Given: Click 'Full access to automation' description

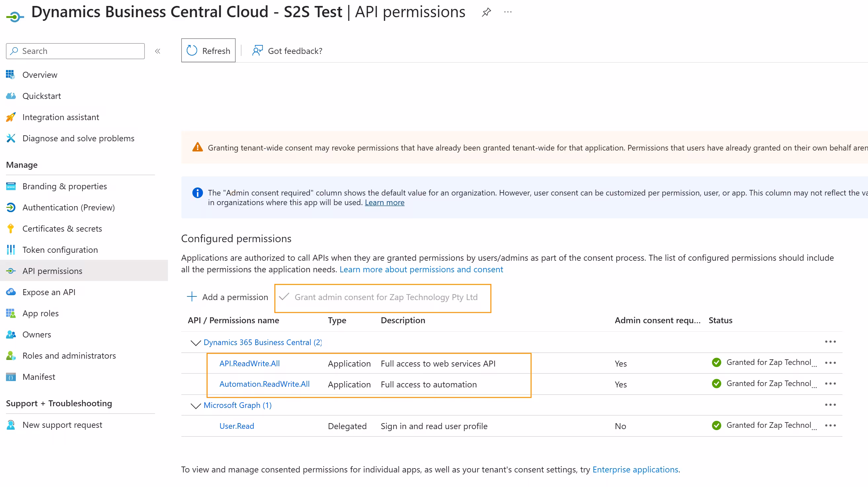Looking at the screenshot, I should tap(429, 384).
